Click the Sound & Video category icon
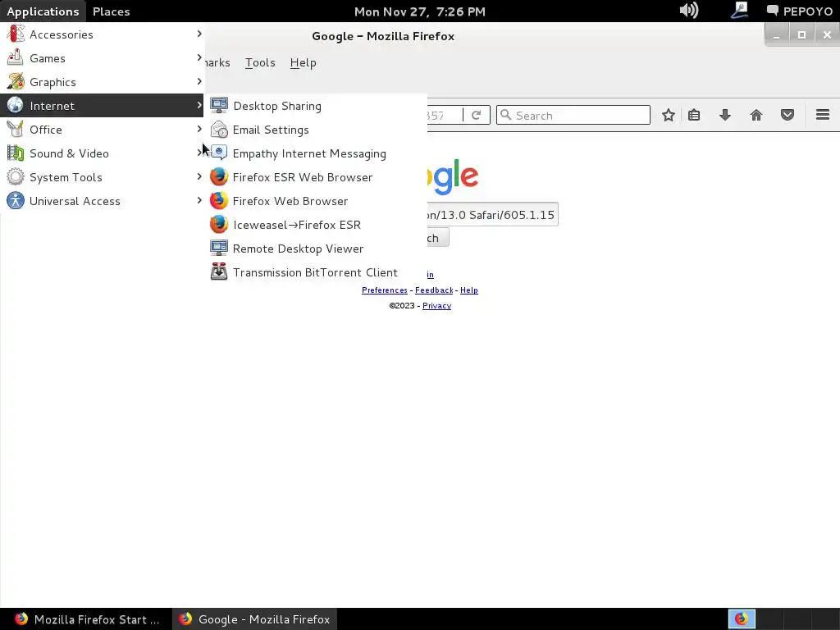The height and width of the screenshot is (630, 840). click(16, 153)
